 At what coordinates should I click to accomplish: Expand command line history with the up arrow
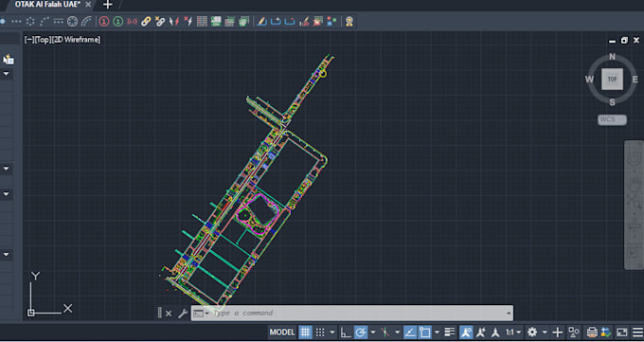coord(509,314)
